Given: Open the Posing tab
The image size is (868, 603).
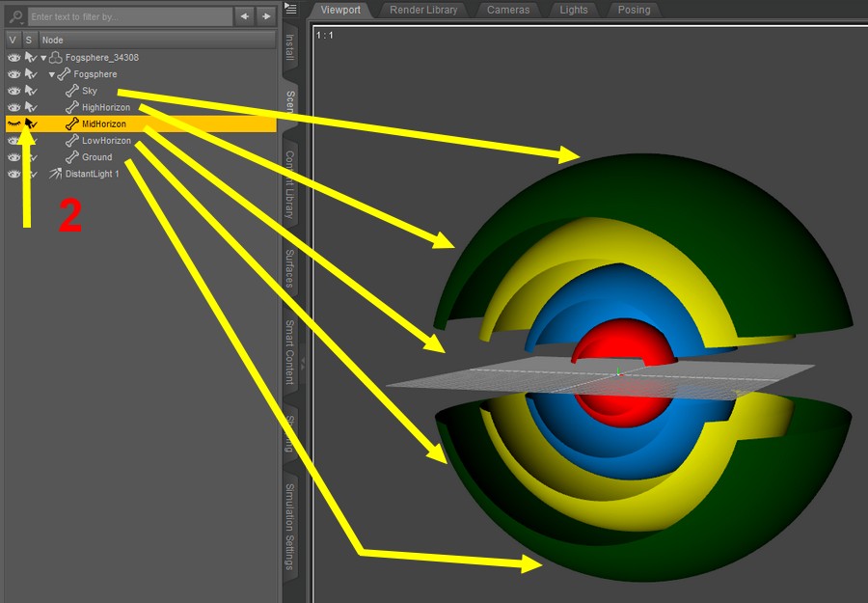Looking at the screenshot, I should point(634,10).
